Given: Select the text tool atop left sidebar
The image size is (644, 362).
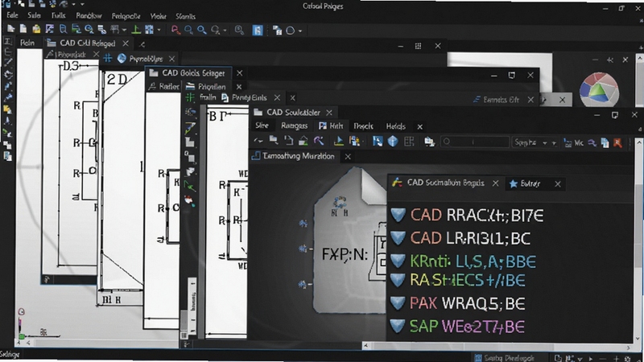Looking at the screenshot, I should click(x=7, y=41).
